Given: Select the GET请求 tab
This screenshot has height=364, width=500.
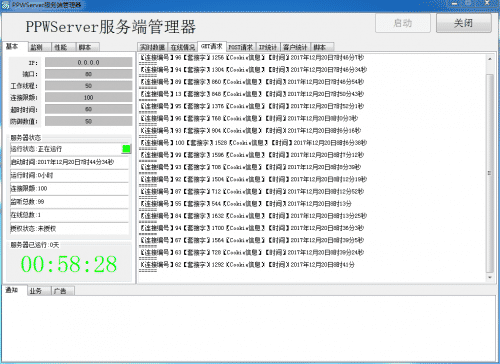Looking at the screenshot, I should coord(212,46).
